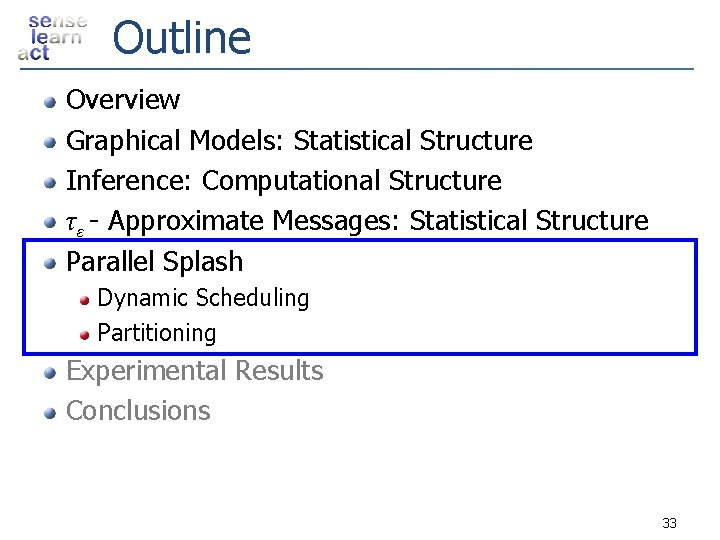Click the bullet next to Graphical Models
The width and height of the screenshot is (720, 540).
(49, 142)
